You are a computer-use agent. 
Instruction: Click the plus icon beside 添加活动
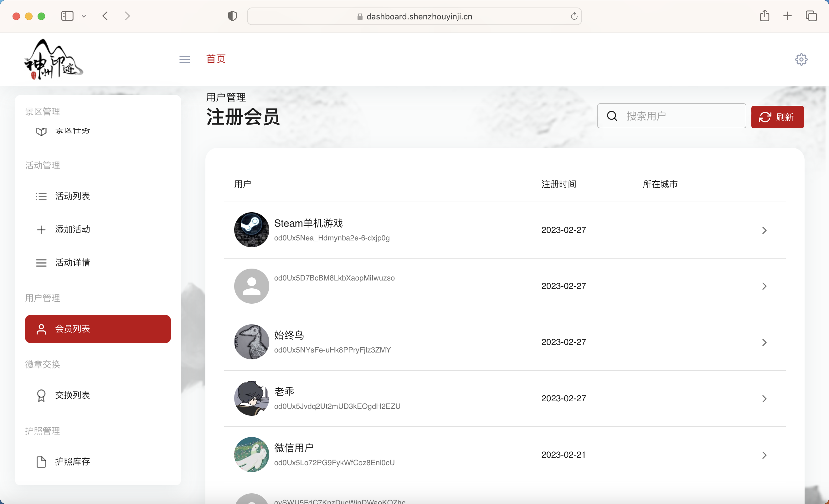41,229
